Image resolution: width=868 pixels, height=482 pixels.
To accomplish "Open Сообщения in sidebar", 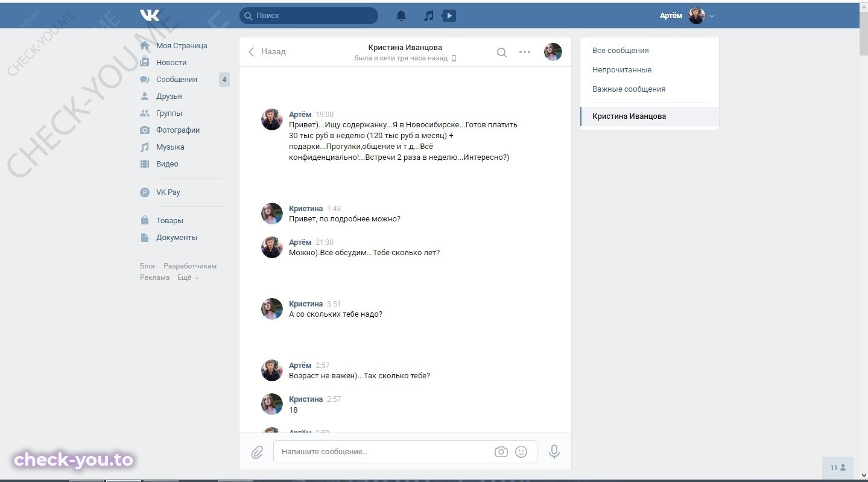I will pos(177,80).
